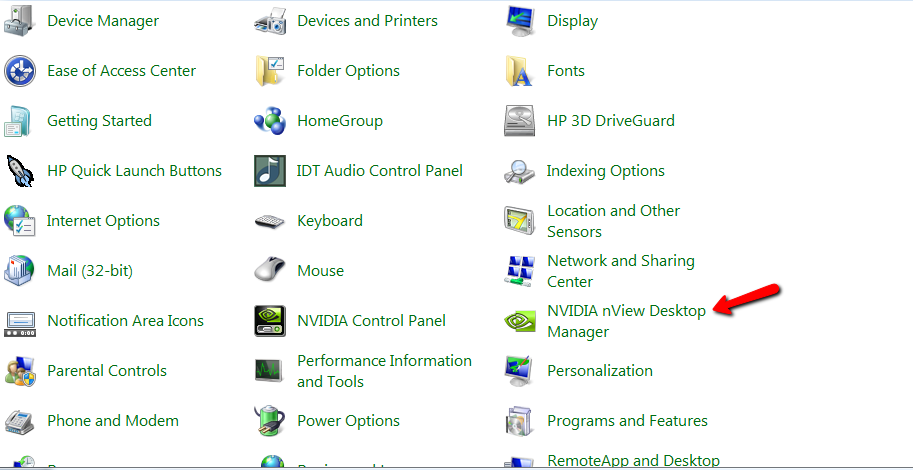The width and height of the screenshot is (913, 470).
Task: Click the Network and Sharing Center icon
Action: coord(520,271)
